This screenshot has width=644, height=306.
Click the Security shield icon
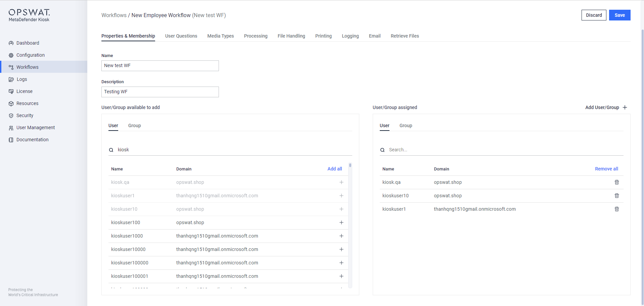coord(11,116)
